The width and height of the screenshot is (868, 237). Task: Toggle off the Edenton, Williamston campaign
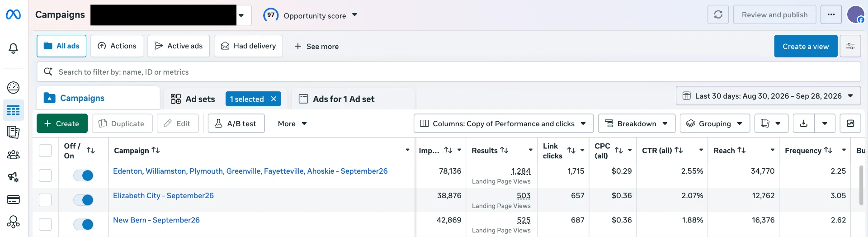tap(83, 175)
